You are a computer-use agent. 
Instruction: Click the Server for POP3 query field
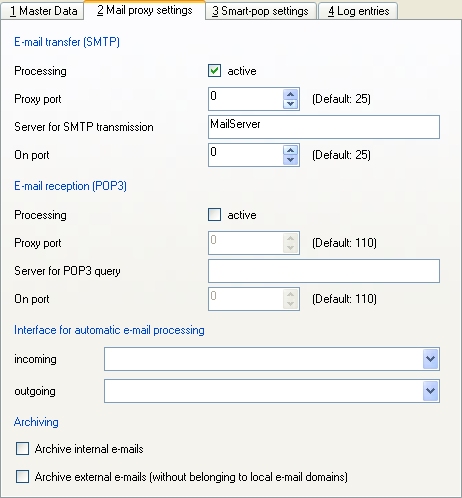[324, 271]
